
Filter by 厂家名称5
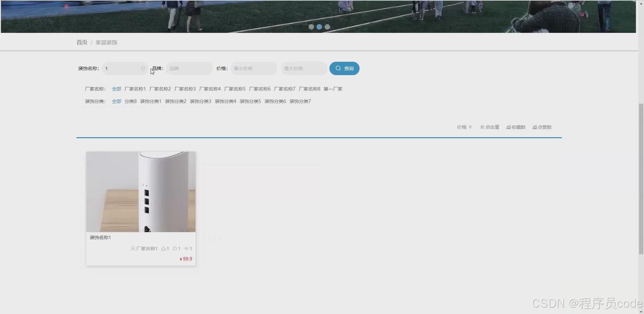(235, 89)
